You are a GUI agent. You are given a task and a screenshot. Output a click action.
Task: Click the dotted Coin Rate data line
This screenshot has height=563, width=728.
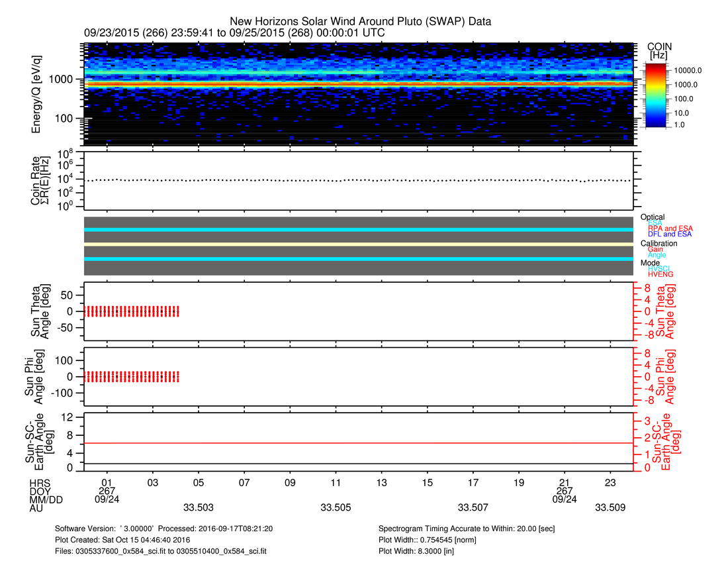359,180
